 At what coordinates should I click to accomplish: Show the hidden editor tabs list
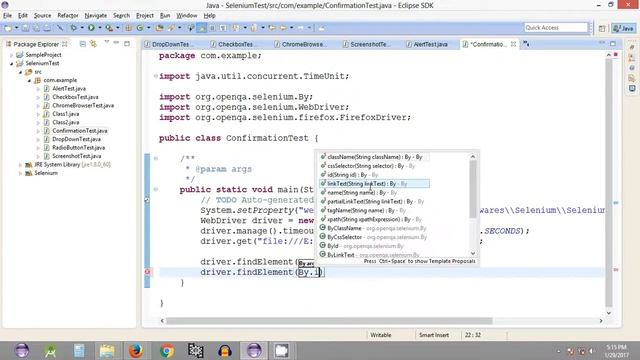click(526, 44)
